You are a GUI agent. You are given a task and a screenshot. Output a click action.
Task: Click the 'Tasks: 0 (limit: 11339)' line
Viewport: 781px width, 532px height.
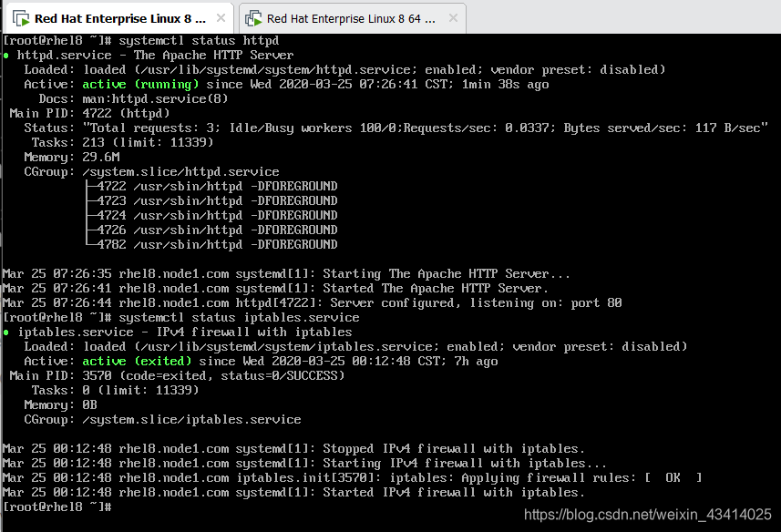(115, 390)
